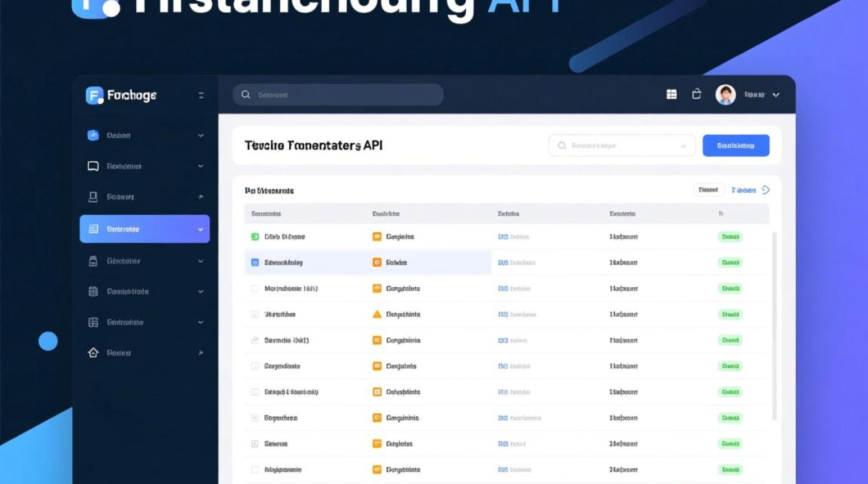Screen dimensions: 868x484
Task: Click inside the top navigation search field
Action: click(x=336, y=94)
